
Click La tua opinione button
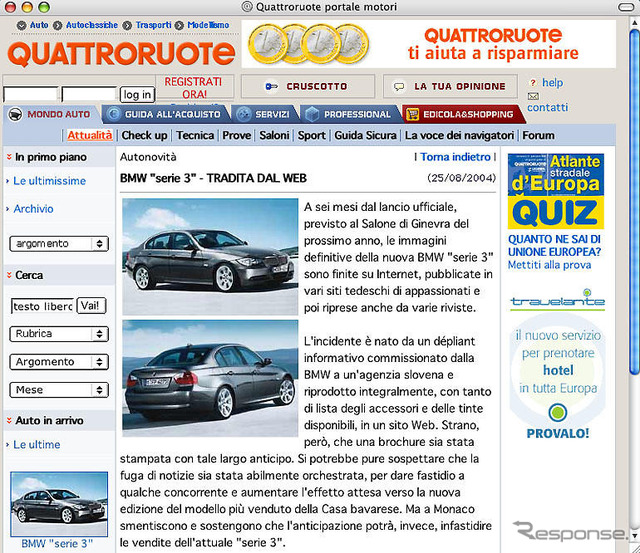point(450,87)
